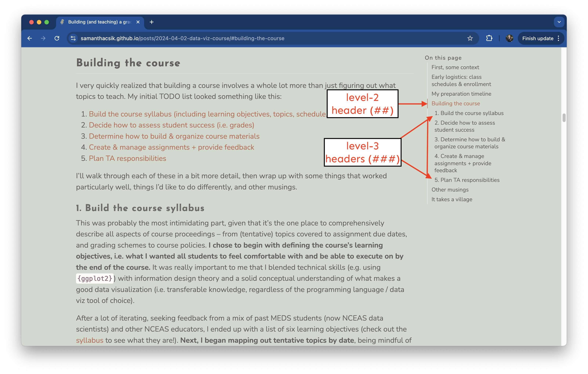Open site information icon in address bar
This screenshot has height=374, width=588.
click(73, 38)
